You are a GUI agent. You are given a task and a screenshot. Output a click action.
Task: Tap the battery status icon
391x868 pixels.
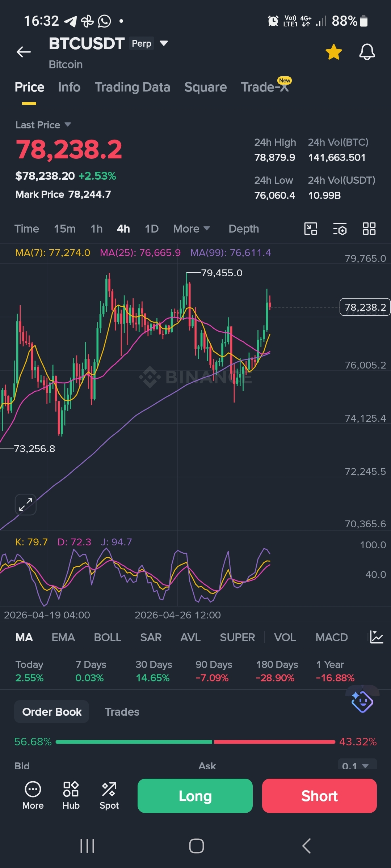click(364, 21)
